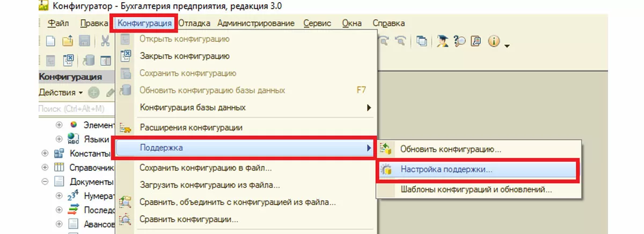Open the Сервис menu
Viewport: 644px width, 234px height.
(x=317, y=23)
